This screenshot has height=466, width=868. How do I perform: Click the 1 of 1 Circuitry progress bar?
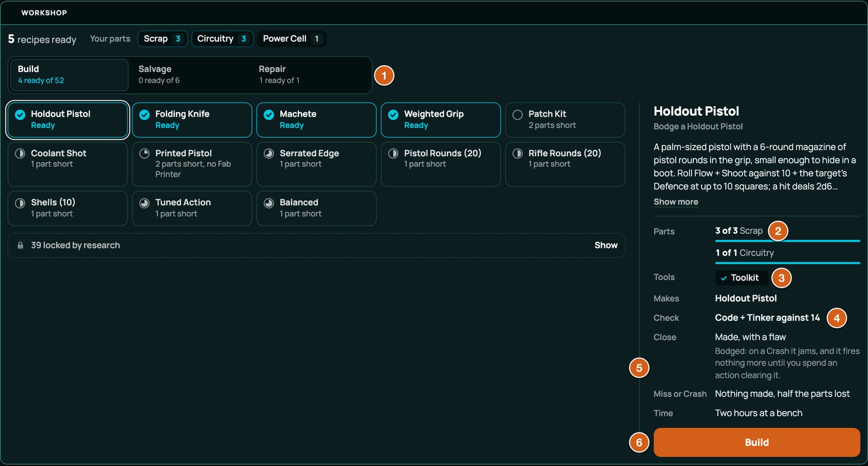tap(788, 263)
